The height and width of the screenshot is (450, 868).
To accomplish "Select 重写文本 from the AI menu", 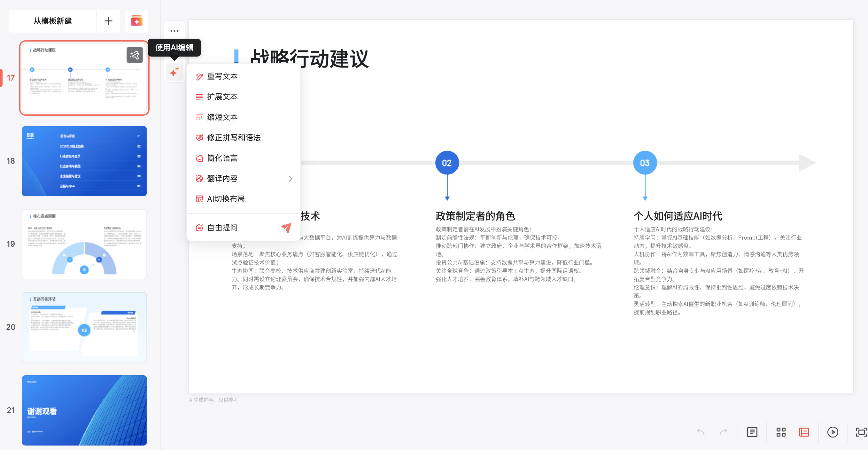I will [x=222, y=76].
